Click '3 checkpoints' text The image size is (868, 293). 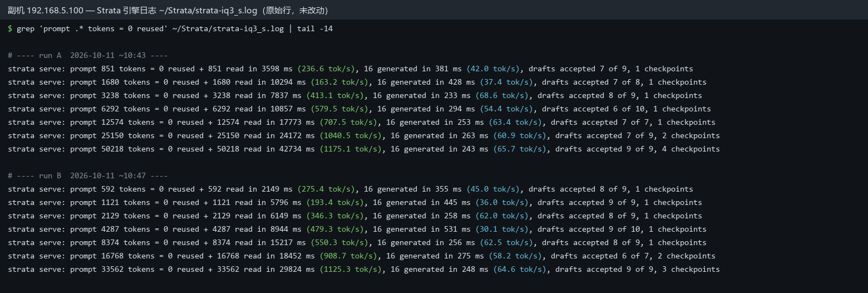[x=691, y=270]
